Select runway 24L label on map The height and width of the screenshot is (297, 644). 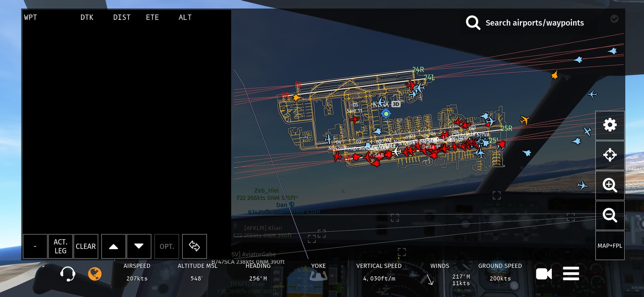(x=429, y=78)
